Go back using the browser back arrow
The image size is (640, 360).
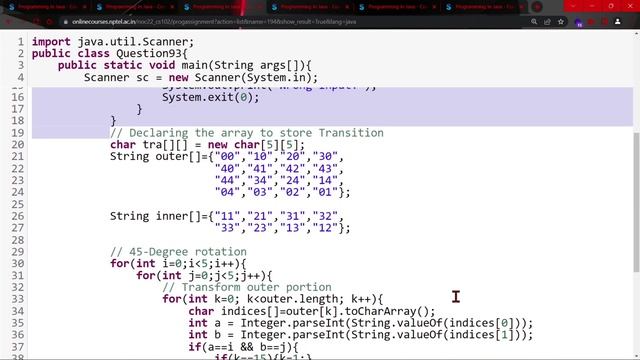[9, 22]
